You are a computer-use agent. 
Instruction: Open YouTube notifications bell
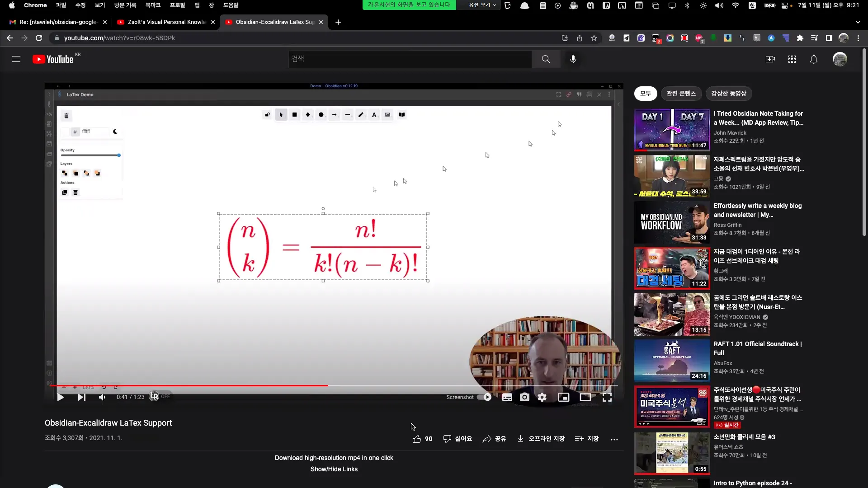coord(813,59)
